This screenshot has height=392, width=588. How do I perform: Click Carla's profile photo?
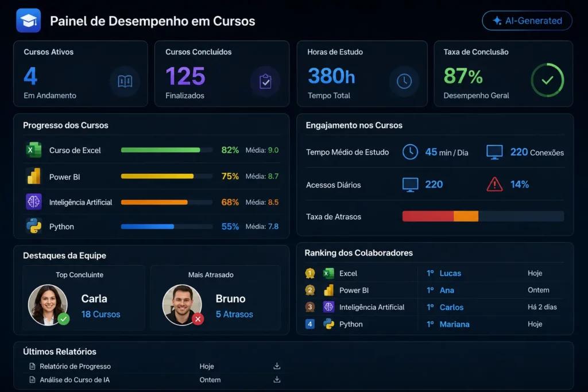click(48, 305)
